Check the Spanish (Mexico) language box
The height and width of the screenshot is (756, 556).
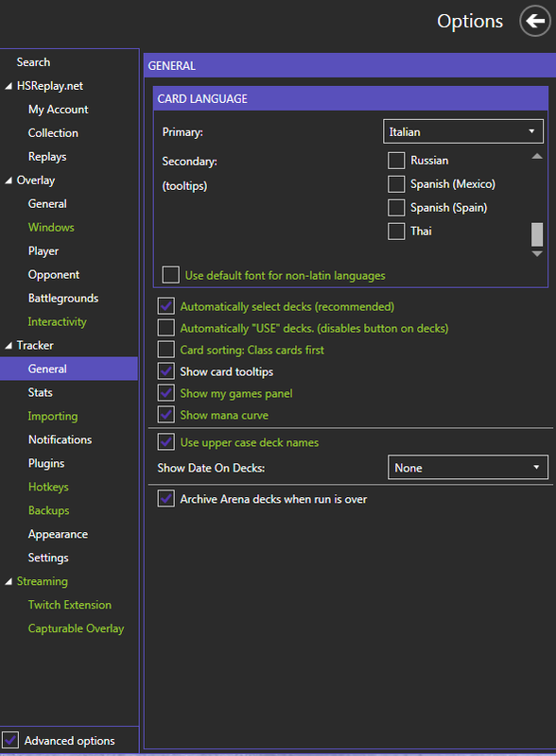[x=396, y=184]
